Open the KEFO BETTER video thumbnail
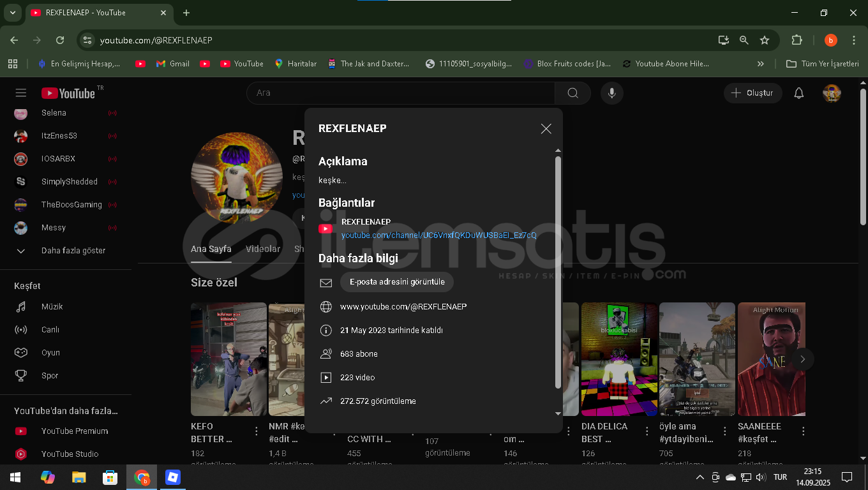This screenshot has width=868, height=490. tap(228, 359)
